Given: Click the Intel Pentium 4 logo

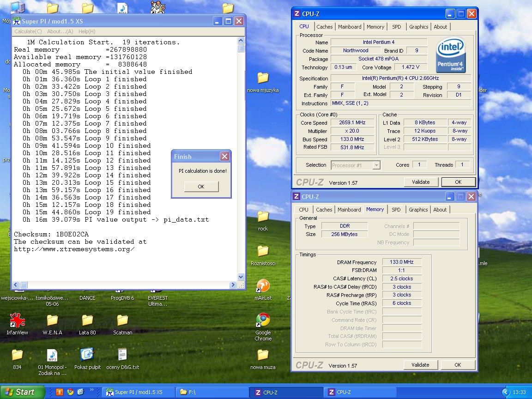Looking at the screenshot, I should pyautogui.click(x=451, y=55).
